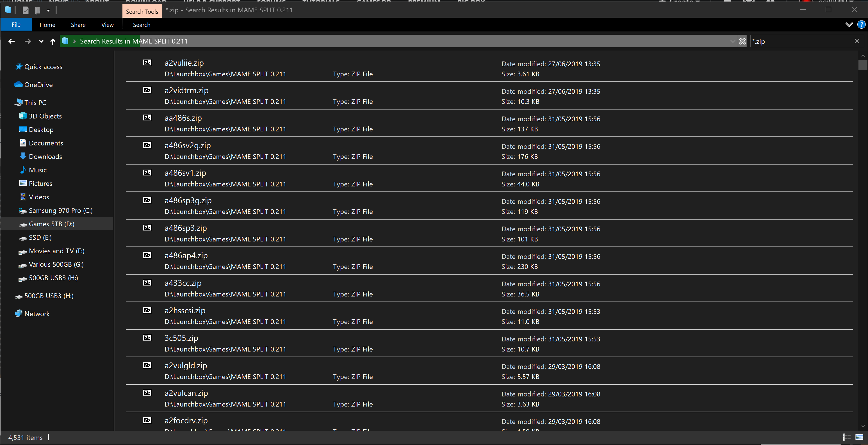Switch to content view in status bar

click(x=859, y=437)
